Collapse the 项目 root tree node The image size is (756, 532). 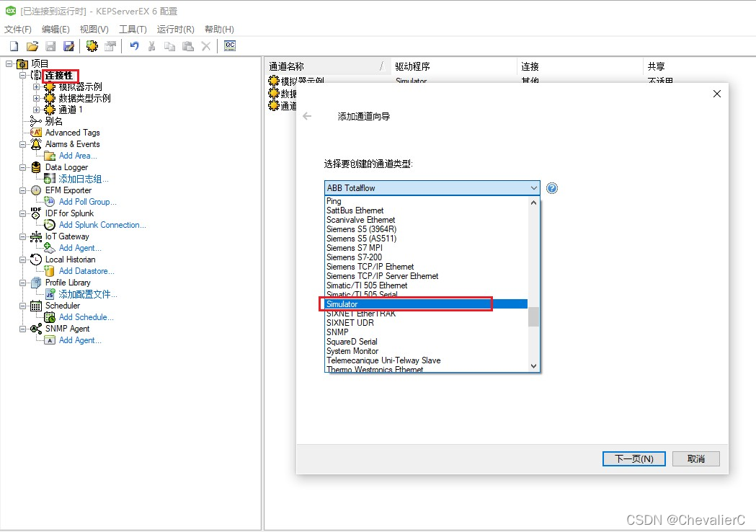(x=9, y=63)
